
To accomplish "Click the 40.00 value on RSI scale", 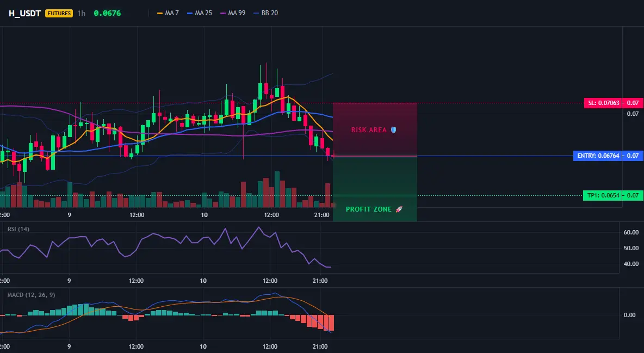I will (x=631, y=264).
